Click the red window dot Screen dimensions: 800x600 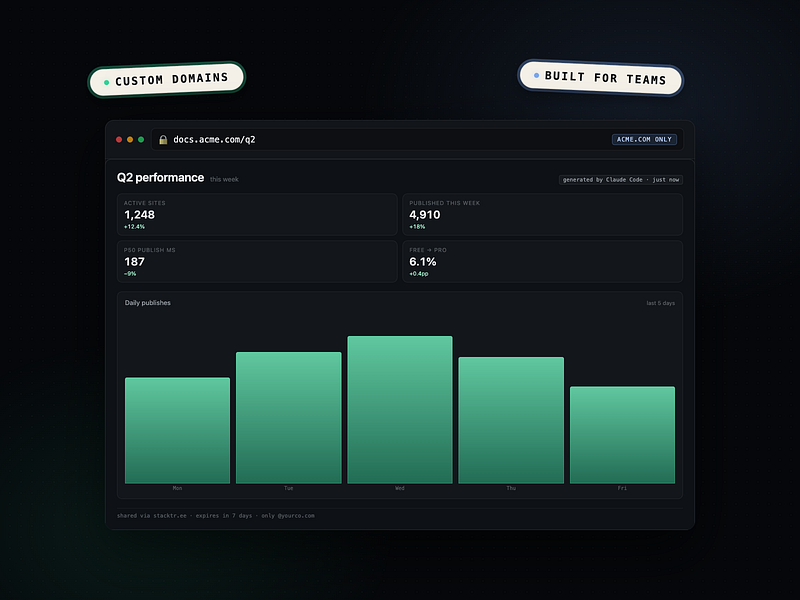pyautogui.click(x=119, y=140)
